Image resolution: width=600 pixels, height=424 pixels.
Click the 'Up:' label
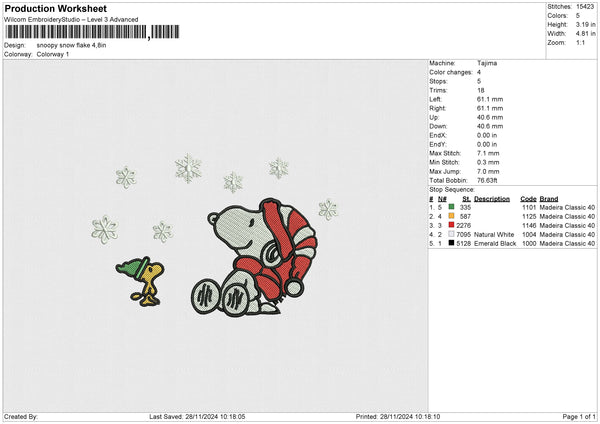click(x=434, y=117)
